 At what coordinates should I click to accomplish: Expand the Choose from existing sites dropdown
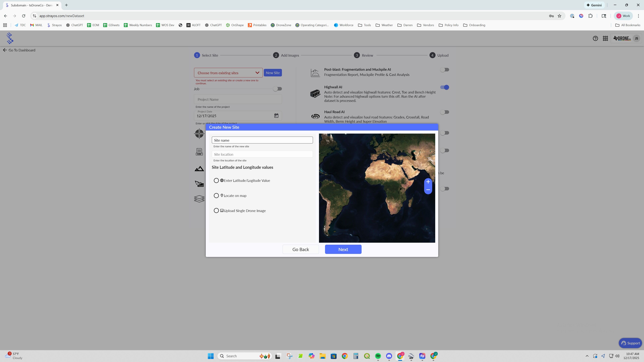point(228,73)
